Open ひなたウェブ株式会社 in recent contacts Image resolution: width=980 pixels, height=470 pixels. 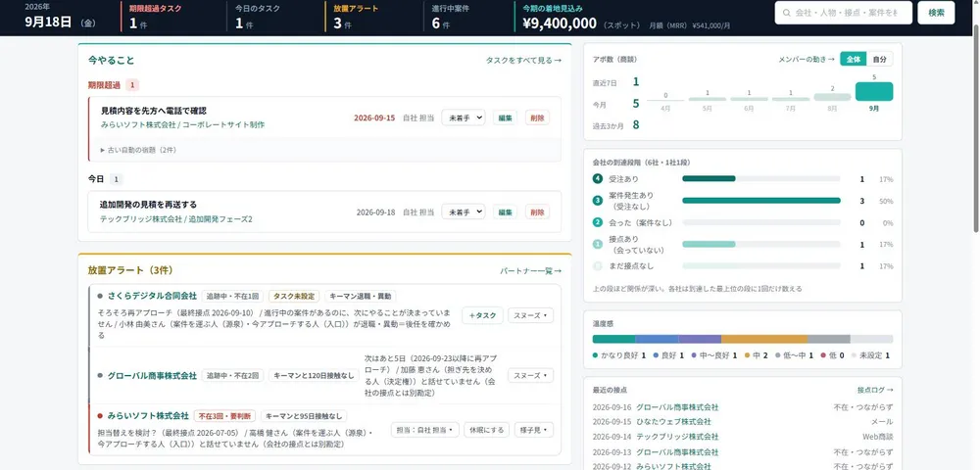674,422
